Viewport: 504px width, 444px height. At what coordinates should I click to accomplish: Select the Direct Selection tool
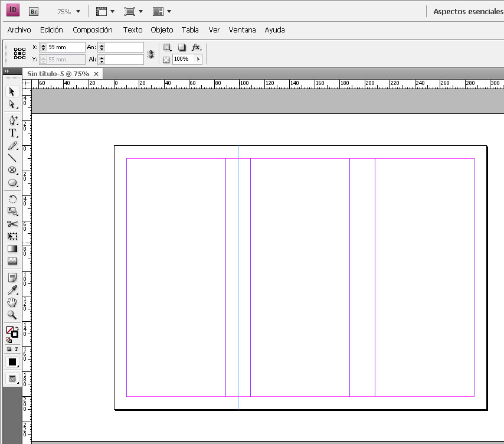[x=12, y=105]
